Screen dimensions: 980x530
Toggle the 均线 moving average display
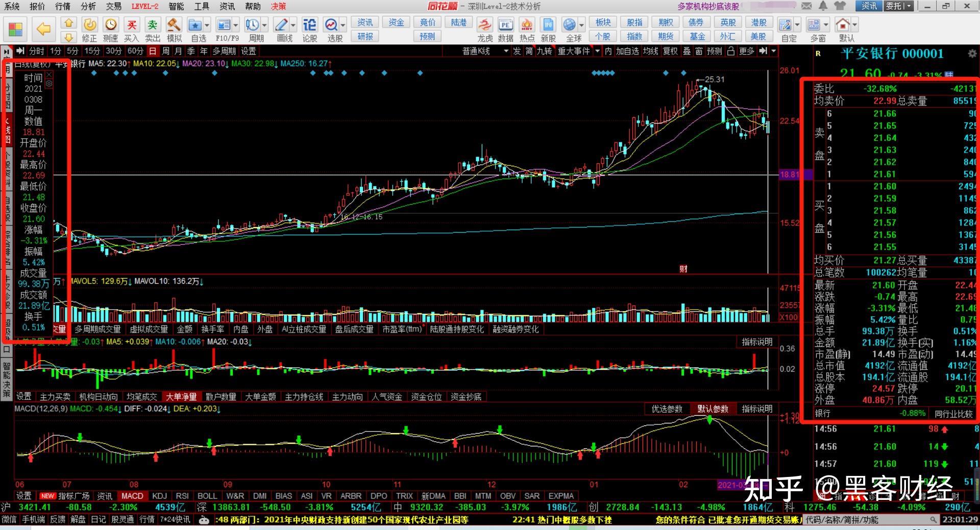pos(650,51)
